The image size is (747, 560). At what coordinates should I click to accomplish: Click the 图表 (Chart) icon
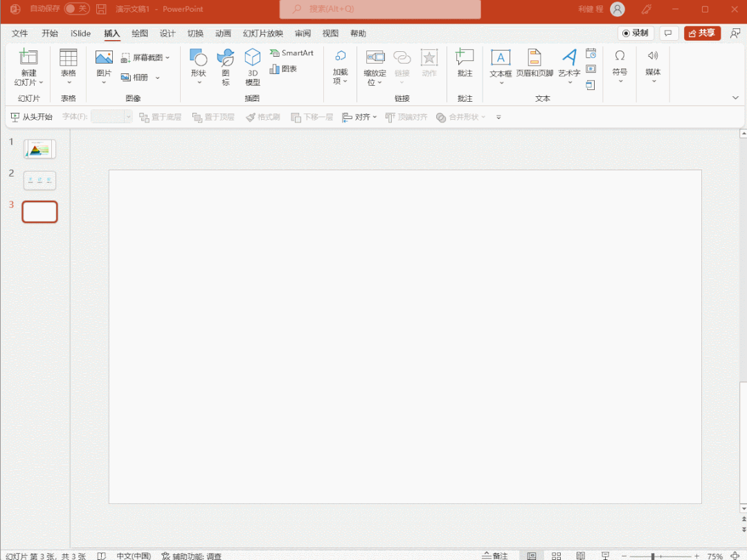pos(284,69)
